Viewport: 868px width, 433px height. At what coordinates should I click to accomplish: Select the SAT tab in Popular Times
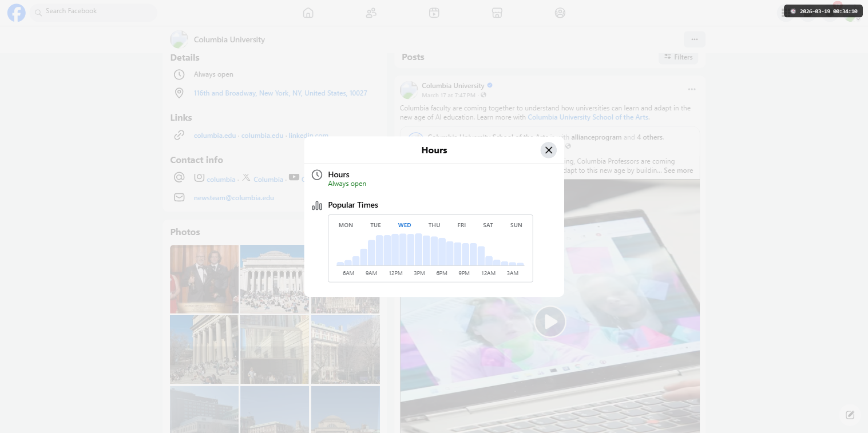tap(488, 225)
